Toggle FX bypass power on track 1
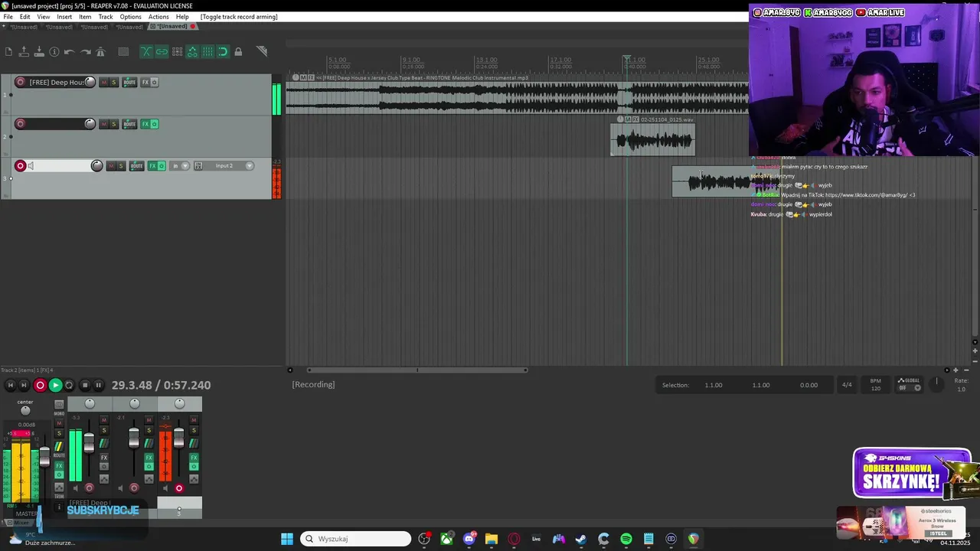 pyautogui.click(x=154, y=82)
